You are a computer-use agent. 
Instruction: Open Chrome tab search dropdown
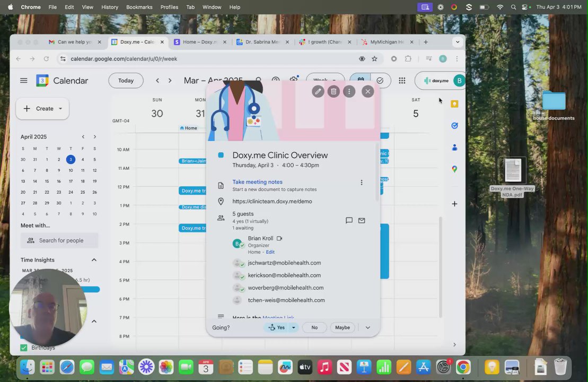tap(458, 42)
